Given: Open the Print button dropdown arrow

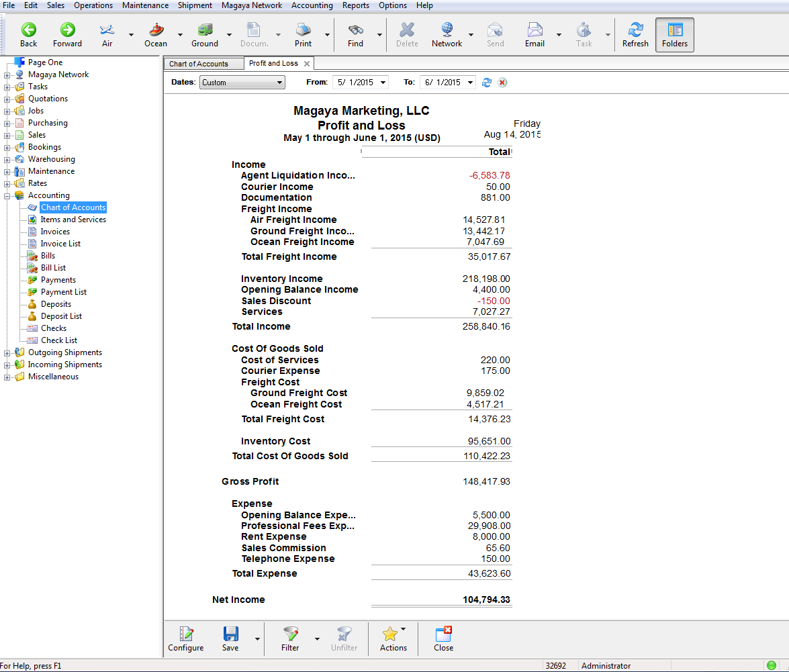Looking at the screenshot, I should click(327, 35).
